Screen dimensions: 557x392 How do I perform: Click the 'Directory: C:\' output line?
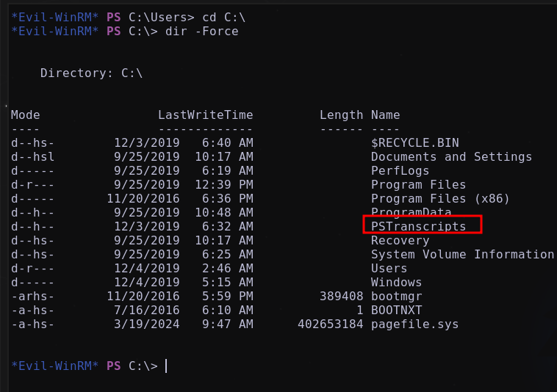pos(91,73)
